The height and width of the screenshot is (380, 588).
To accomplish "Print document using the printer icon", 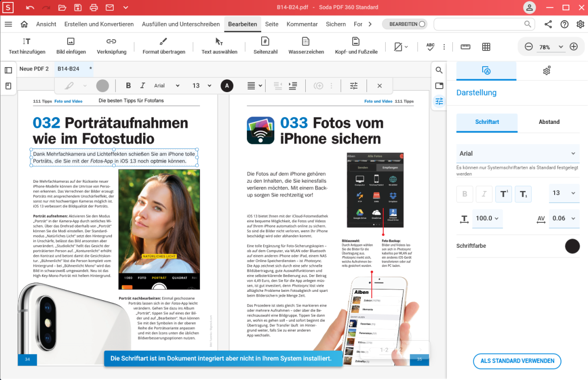I will tap(94, 8).
